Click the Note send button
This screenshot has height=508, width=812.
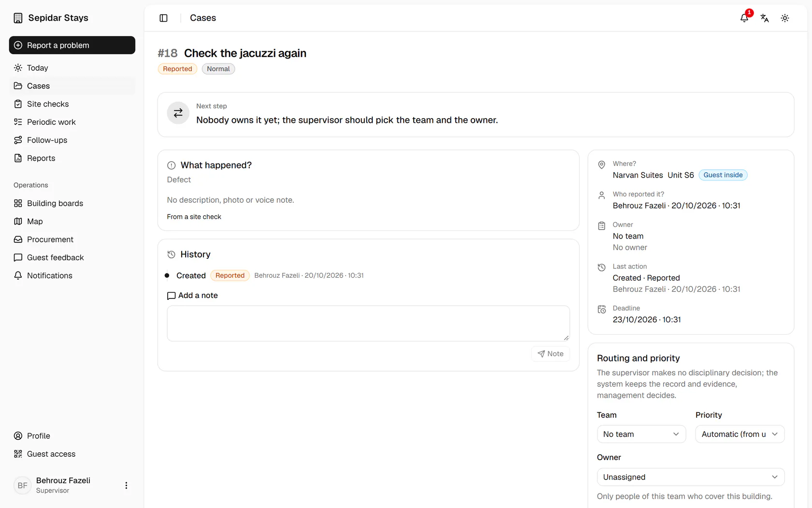click(551, 354)
